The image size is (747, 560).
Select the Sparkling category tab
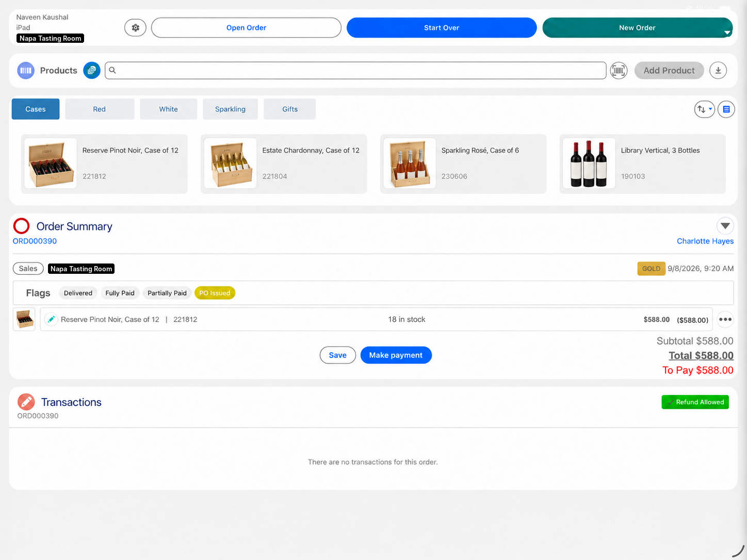point(230,109)
